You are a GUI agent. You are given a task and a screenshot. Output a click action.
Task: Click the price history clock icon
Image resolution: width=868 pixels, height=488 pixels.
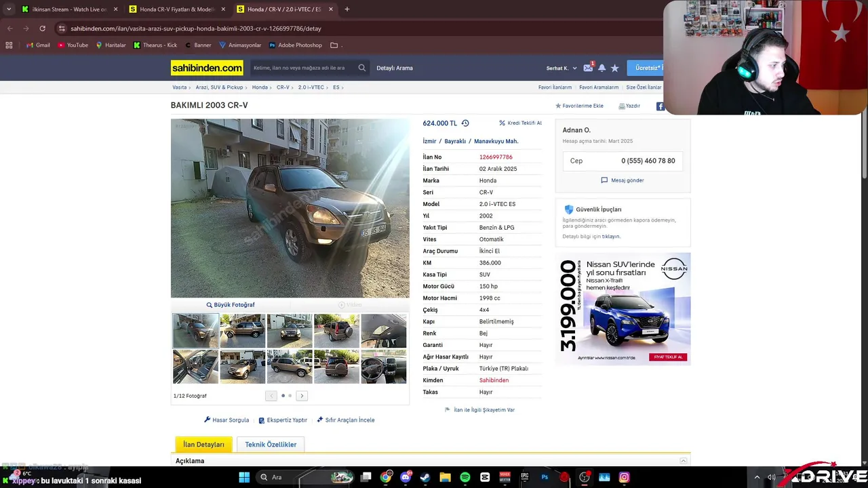[x=465, y=123]
